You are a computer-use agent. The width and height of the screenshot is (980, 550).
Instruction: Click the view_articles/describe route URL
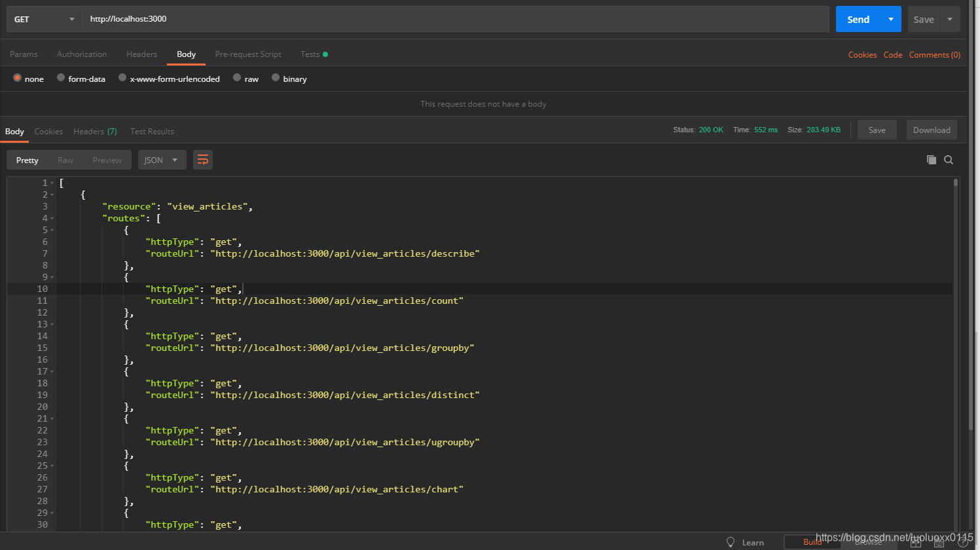tap(345, 254)
